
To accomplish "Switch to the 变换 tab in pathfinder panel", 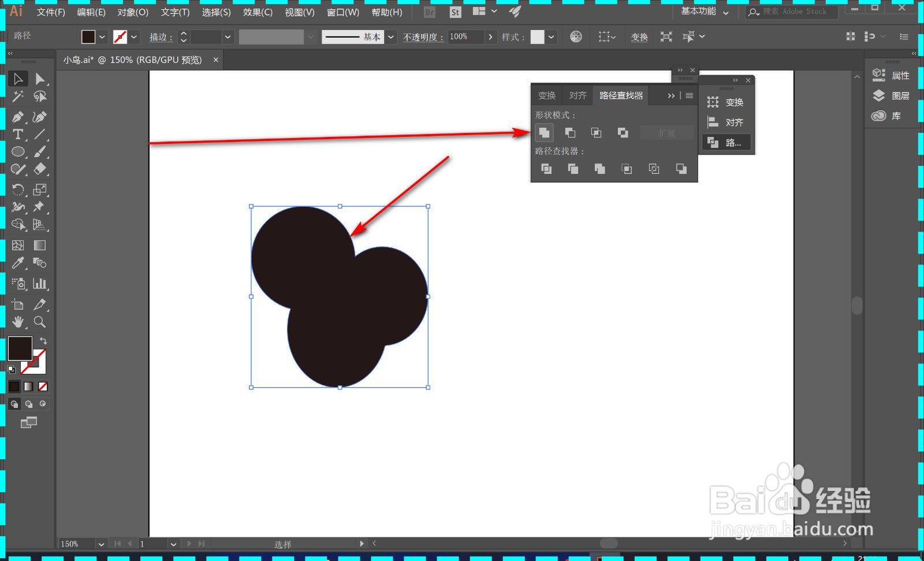I will 547,95.
